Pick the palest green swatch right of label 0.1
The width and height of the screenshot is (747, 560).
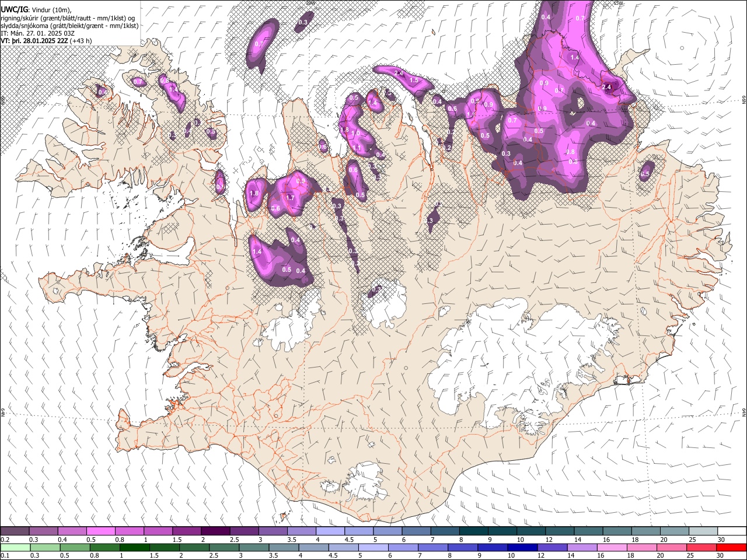point(15,547)
